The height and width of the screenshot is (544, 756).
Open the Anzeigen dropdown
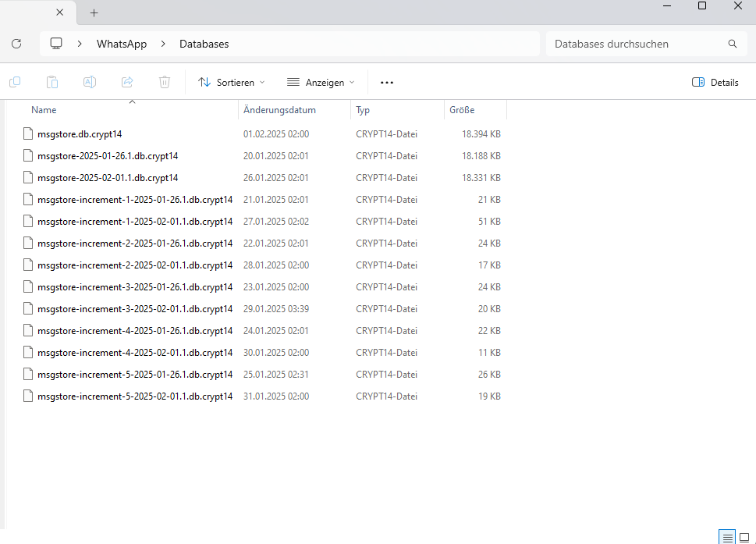click(x=321, y=82)
